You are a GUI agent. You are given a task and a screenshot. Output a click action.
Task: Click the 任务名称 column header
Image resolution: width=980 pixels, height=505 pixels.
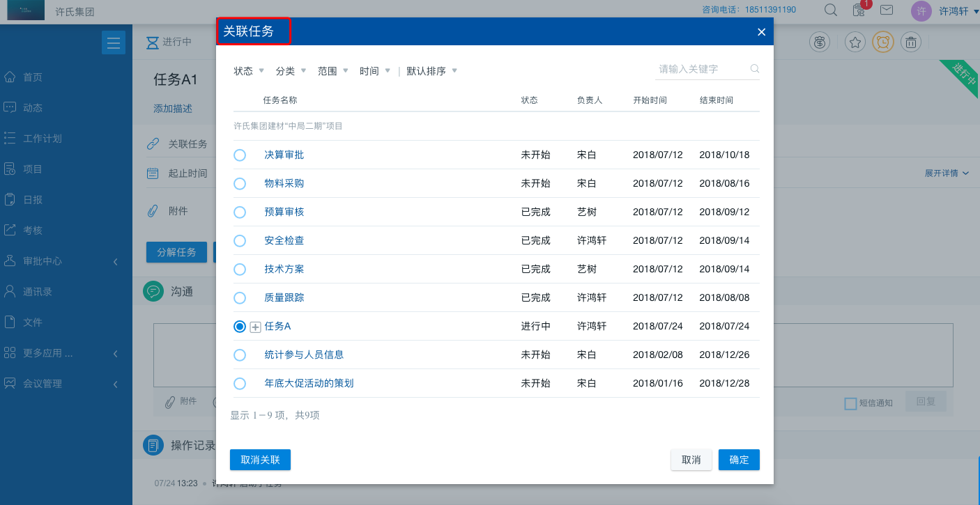tap(280, 100)
